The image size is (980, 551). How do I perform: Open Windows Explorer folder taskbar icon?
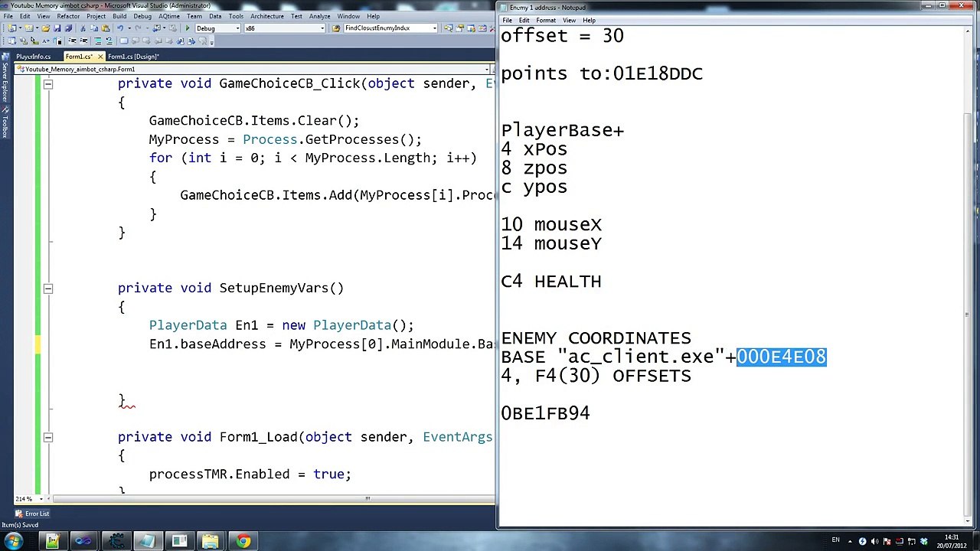(211, 541)
